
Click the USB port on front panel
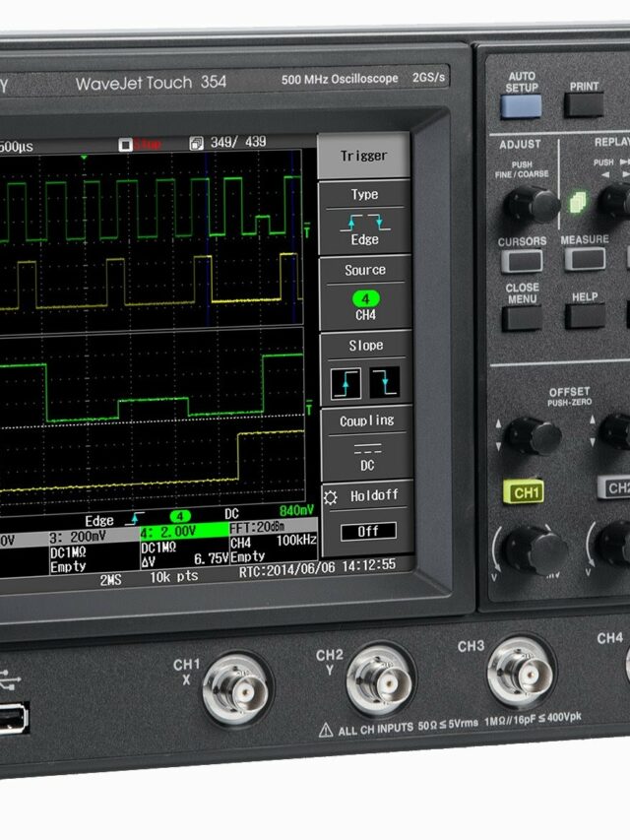tap(13, 719)
